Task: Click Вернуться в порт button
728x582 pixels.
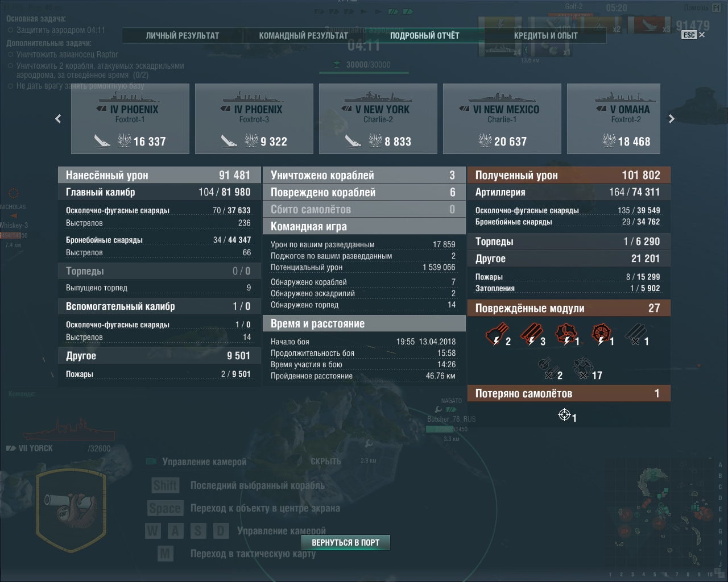Action: [346, 542]
